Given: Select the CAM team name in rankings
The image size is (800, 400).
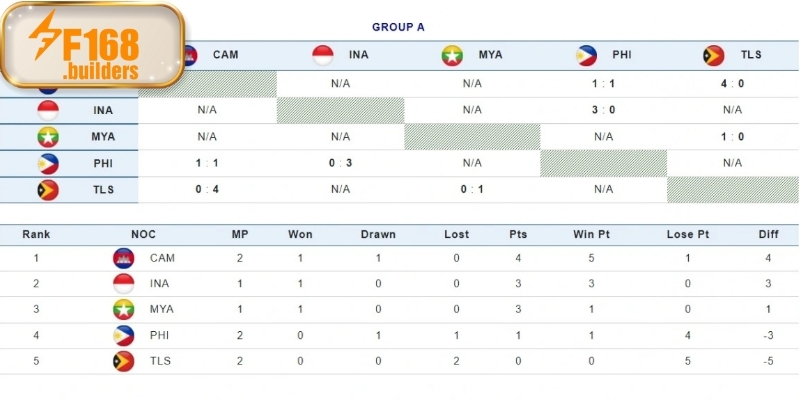Looking at the screenshot, I should [x=162, y=258].
